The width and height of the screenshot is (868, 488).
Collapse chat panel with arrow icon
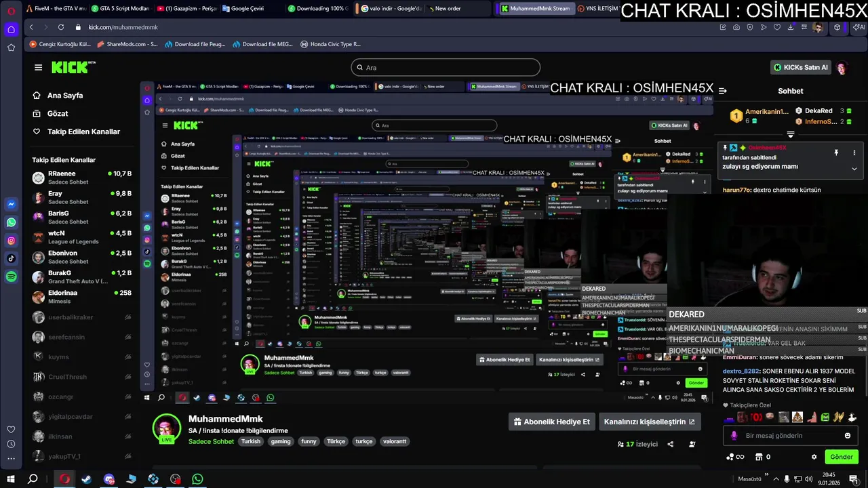(x=723, y=91)
